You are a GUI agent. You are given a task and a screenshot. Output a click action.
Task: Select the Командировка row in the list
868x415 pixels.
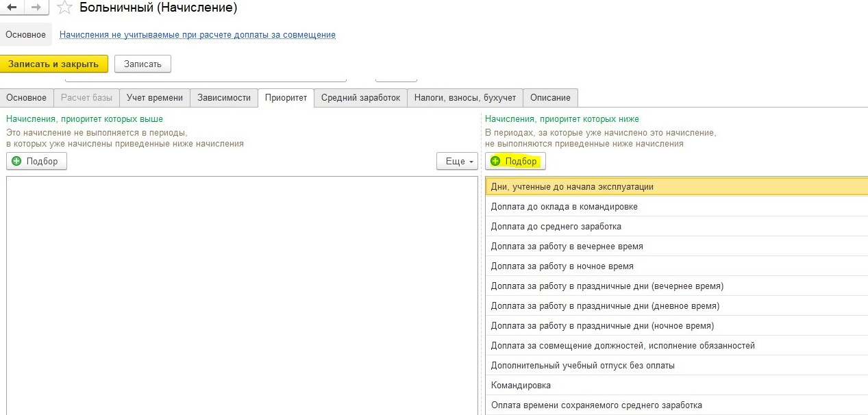point(521,386)
